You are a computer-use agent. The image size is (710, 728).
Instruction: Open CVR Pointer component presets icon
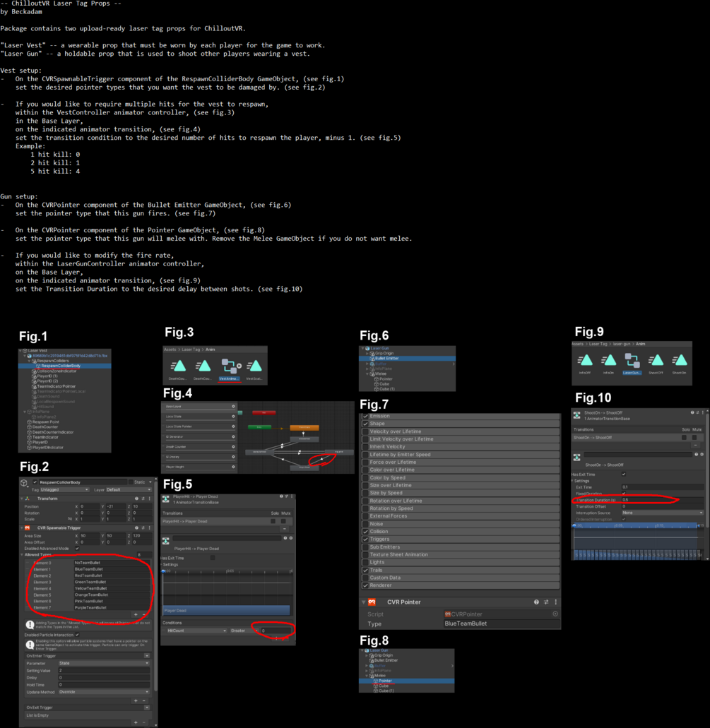pyautogui.click(x=546, y=602)
